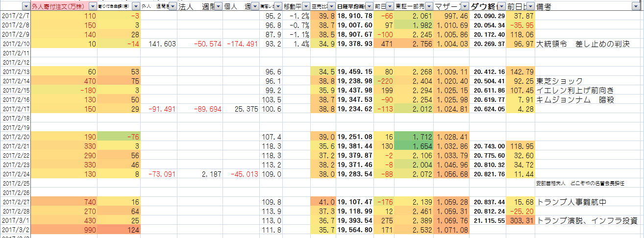The image size is (644, 238).
Task: Open the マザーズ column filter dropdown
Action: 465,6
